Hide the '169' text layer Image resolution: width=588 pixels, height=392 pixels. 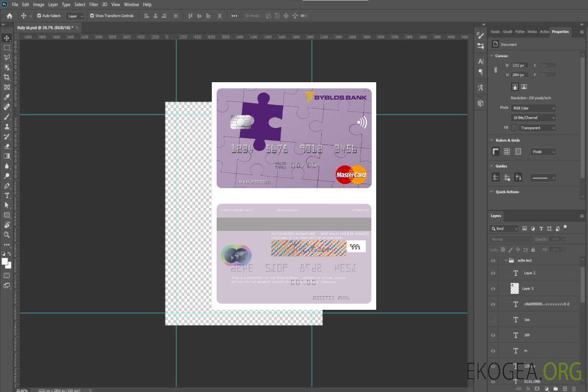[493, 336]
